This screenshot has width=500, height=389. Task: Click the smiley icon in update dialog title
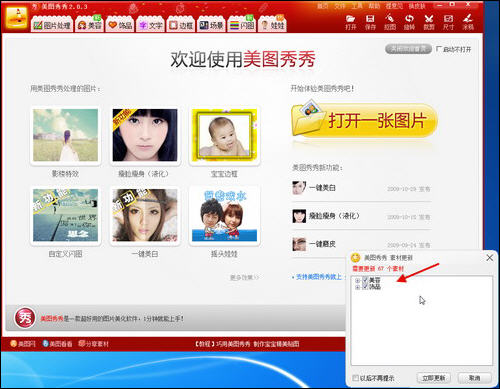pos(356,257)
